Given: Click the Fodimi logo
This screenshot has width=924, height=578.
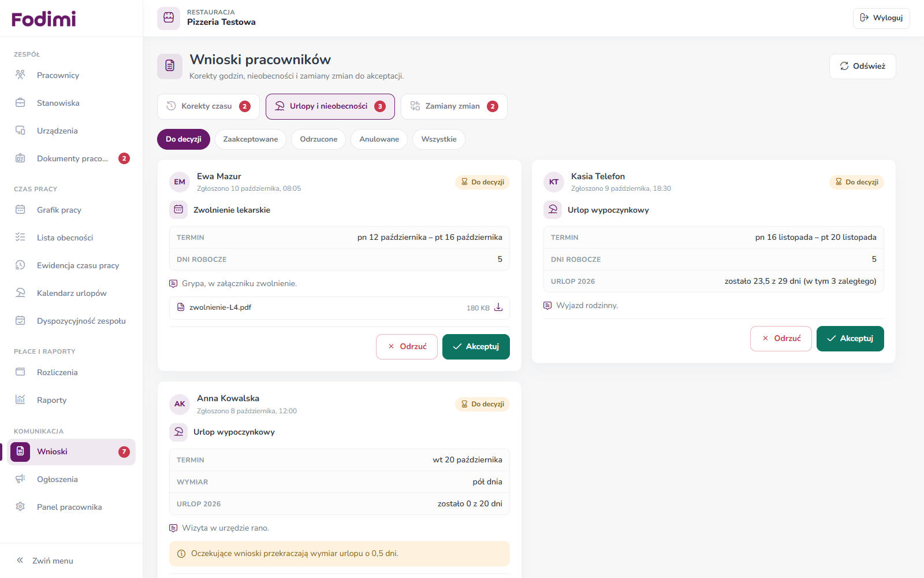Looking at the screenshot, I should [44, 19].
